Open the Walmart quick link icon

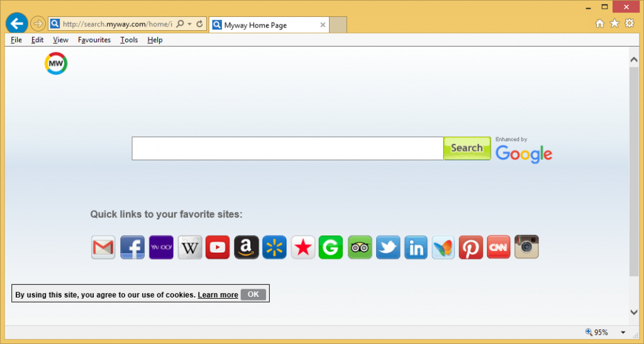tap(274, 247)
